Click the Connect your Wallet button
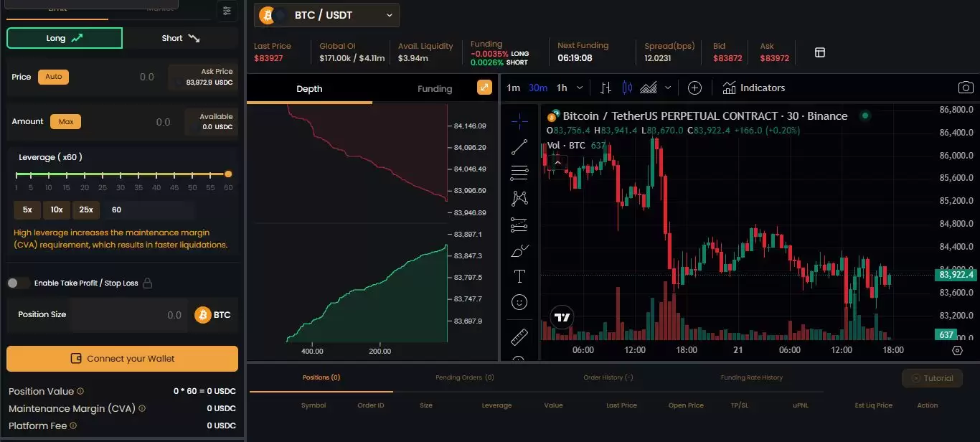Image resolution: width=980 pixels, height=442 pixels. [122, 358]
